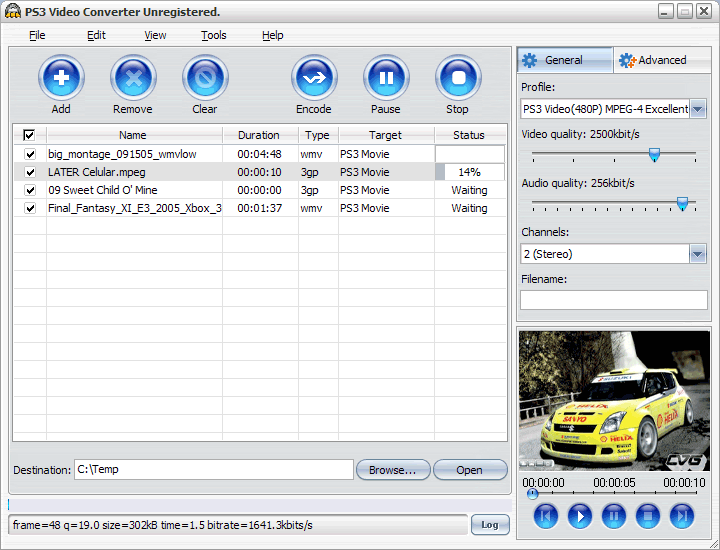Click the Log button

[x=490, y=525]
